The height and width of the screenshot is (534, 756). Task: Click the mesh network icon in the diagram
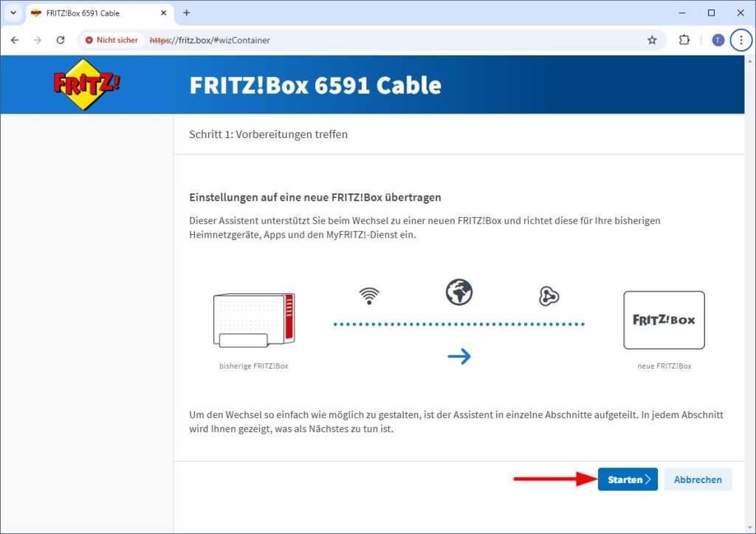(549, 295)
